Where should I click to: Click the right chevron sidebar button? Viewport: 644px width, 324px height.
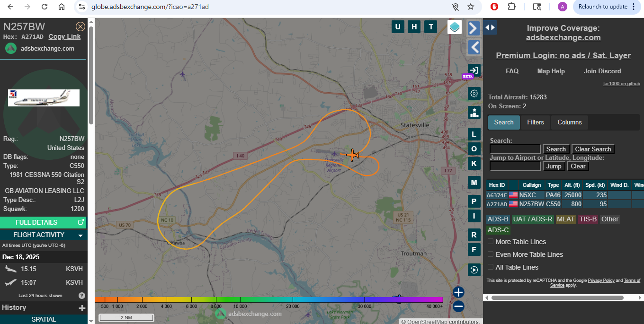pyautogui.click(x=474, y=28)
